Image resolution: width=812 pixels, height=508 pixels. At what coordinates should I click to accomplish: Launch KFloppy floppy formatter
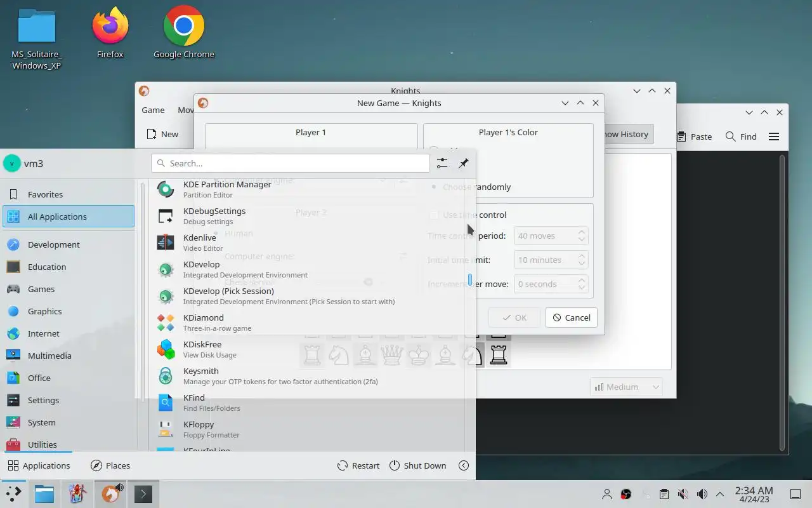point(308,429)
